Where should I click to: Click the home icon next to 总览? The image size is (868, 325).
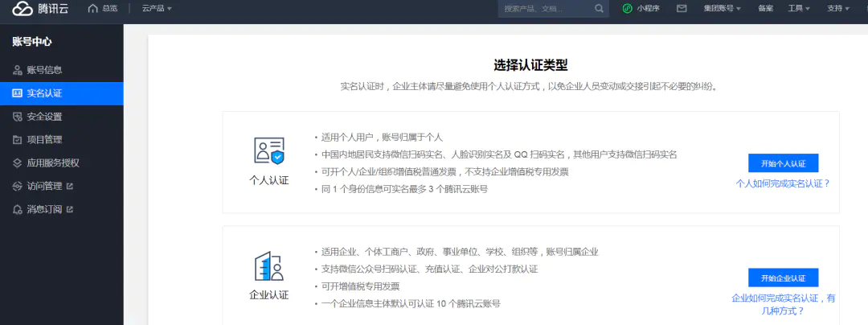click(x=92, y=8)
